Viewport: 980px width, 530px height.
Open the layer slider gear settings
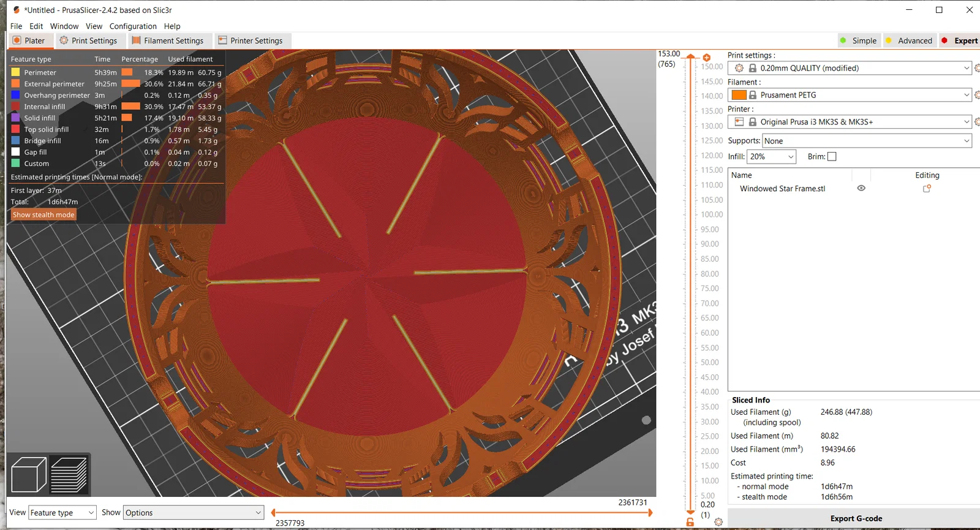[x=718, y=522]
